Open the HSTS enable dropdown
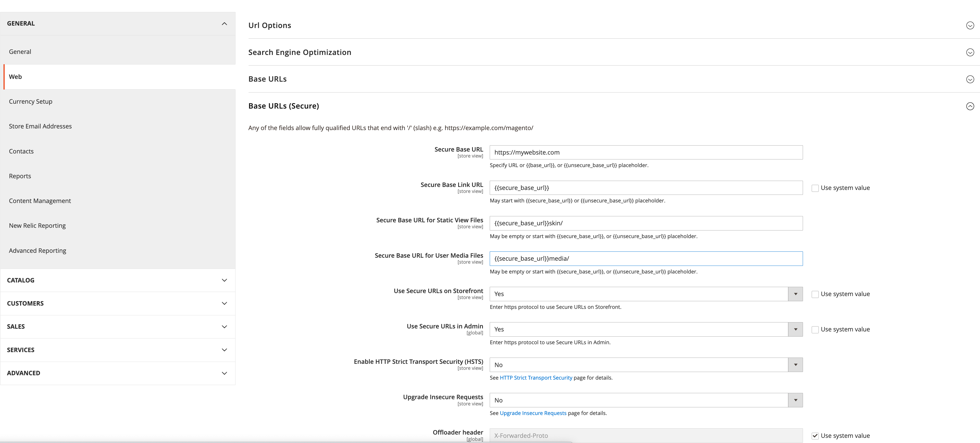Image resolution: width=980 pixels, height=443 pixels. (646, 365)
